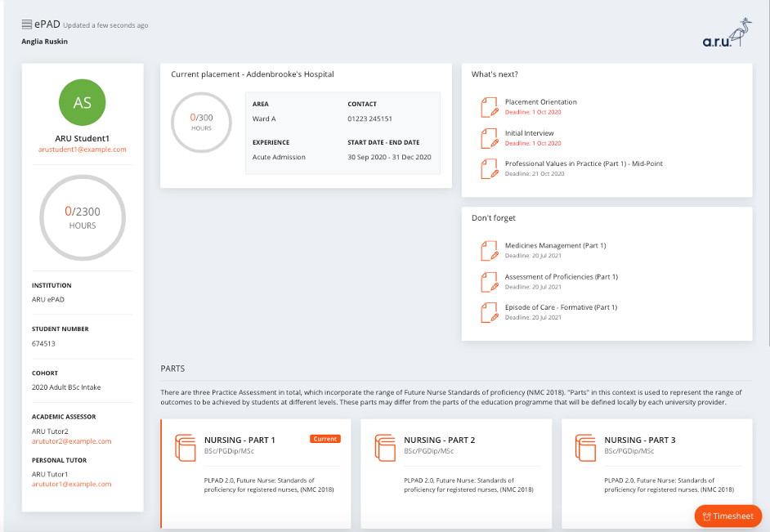Open the Timesheet button
The width and height of the screenshot is (770, 532).
click(727, 516)
